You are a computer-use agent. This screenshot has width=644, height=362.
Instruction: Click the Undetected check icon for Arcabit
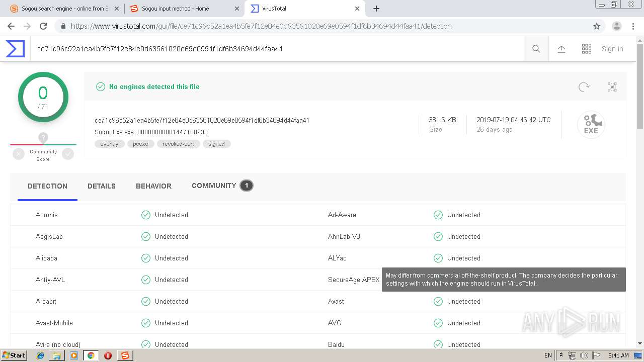[146, 301]
